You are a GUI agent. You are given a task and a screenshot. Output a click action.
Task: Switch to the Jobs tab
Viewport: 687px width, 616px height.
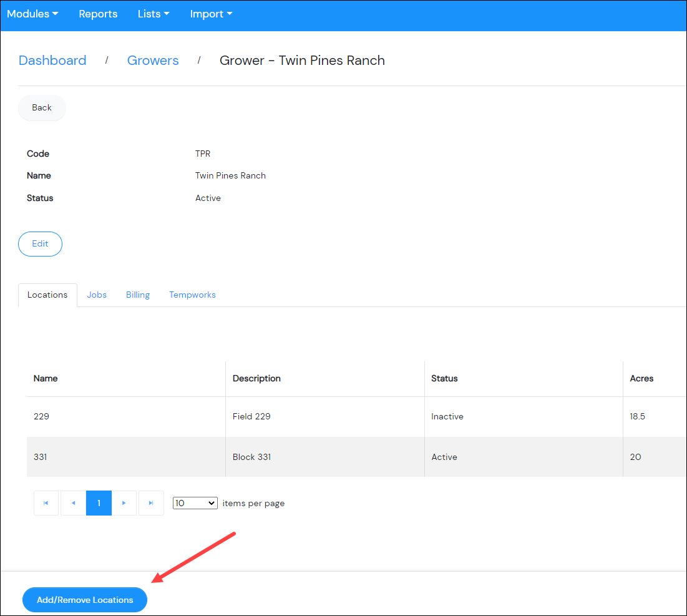point(97,295)
